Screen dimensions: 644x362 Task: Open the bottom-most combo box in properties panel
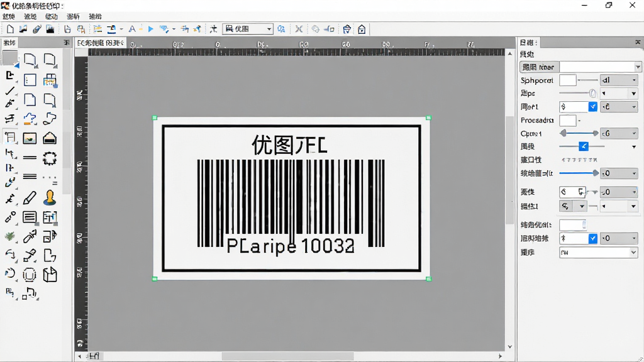coord(599,253)
